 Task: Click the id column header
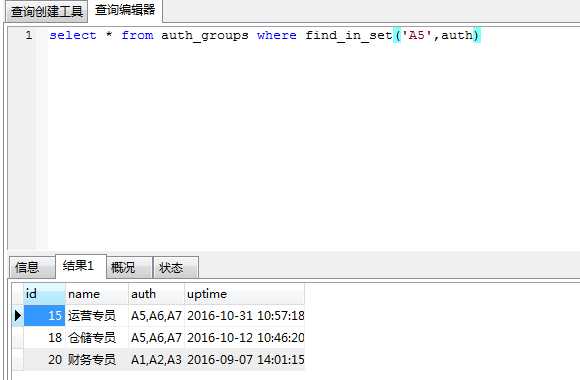44,294
